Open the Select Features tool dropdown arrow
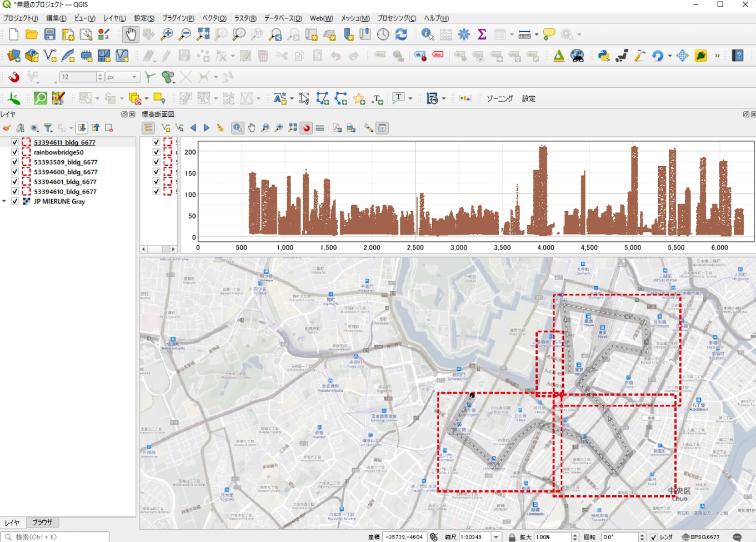The width and height of the screenshot is (756, 542). (97, 98)
